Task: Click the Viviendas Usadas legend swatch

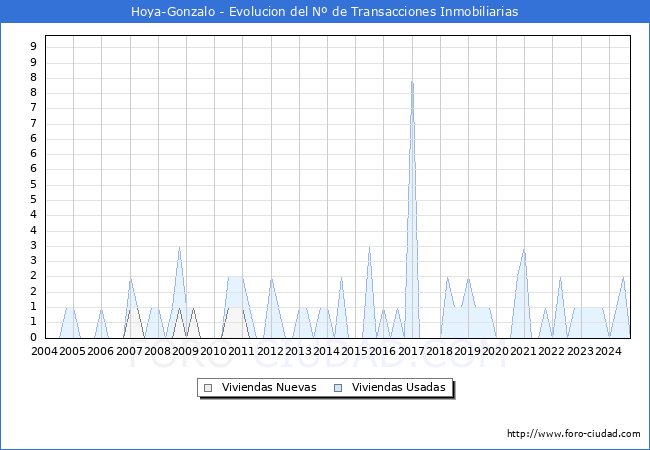Action: click(338, 388)
